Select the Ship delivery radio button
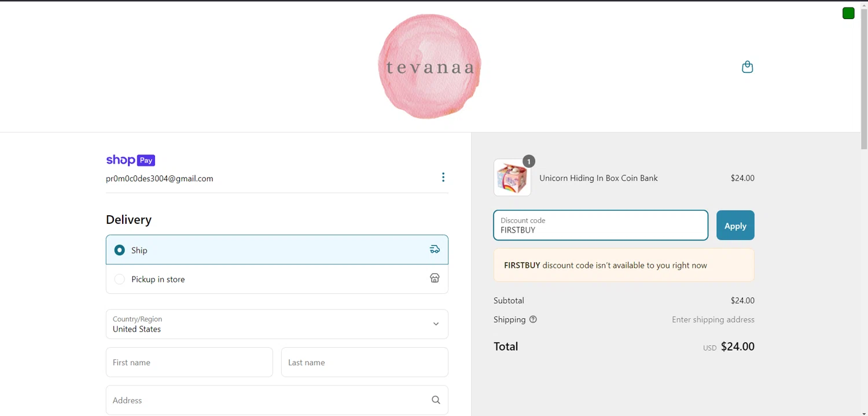Viewport: 868px width, 416px height. (x=119, y=250)
